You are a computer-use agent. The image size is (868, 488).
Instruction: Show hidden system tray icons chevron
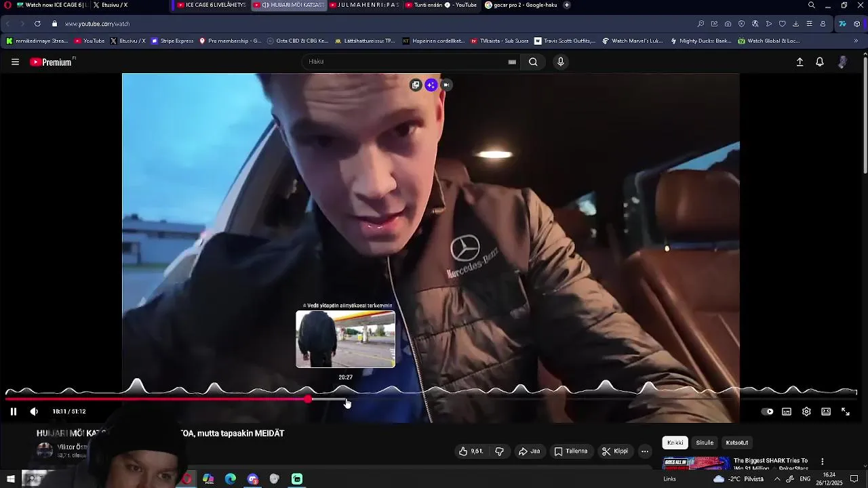[x=777, y=479]
